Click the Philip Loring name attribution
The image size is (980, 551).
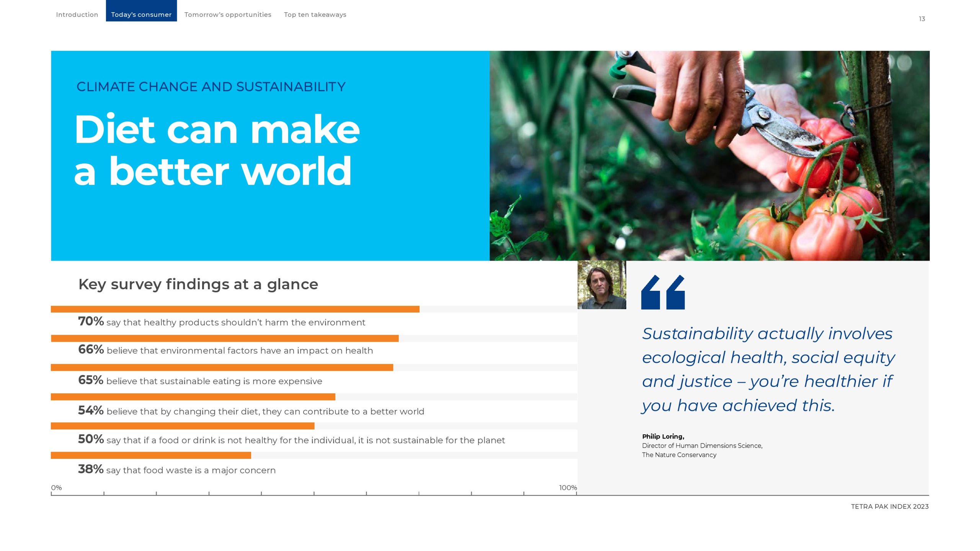point(663,437)
